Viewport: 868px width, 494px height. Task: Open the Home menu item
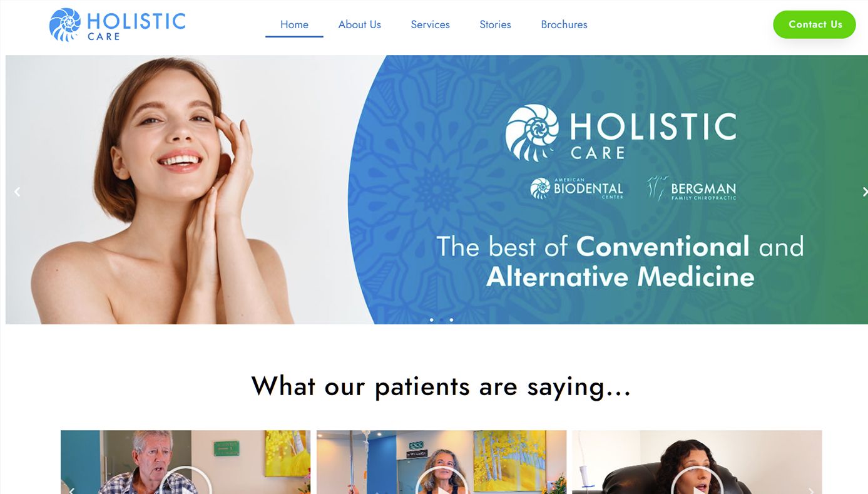(x=294, y=24)
